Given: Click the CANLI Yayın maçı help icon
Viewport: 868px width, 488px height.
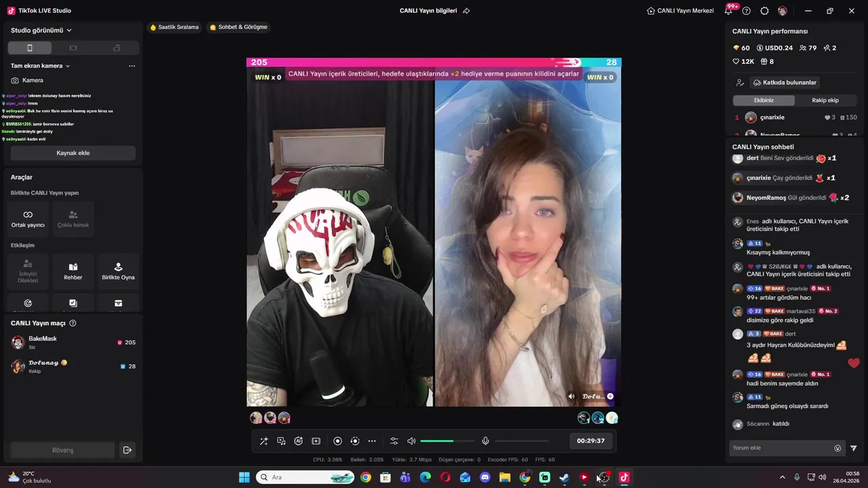Looking at the screenshot, I should 73,323.
